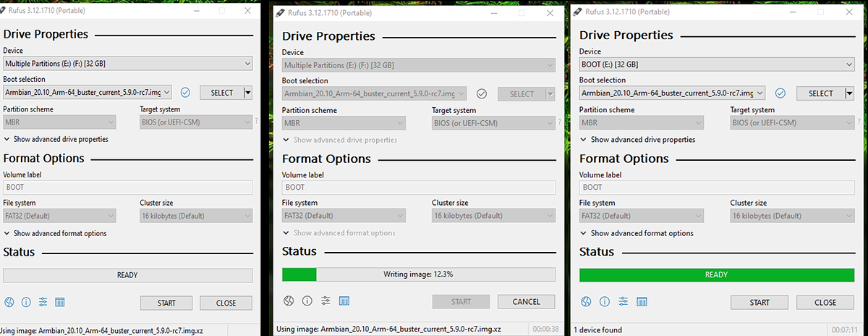Click '1 device found' status text
The image size is (868, 336).
point(597,330)
